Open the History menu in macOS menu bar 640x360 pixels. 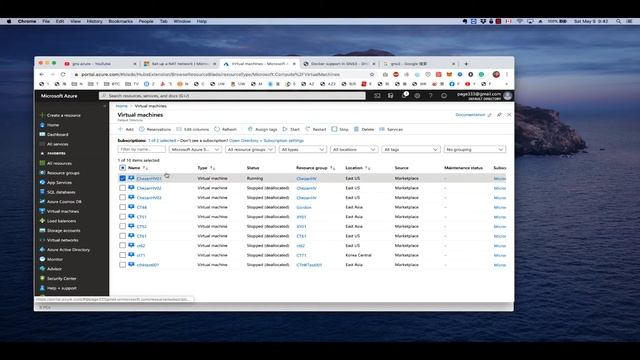[x=94, y=21]
